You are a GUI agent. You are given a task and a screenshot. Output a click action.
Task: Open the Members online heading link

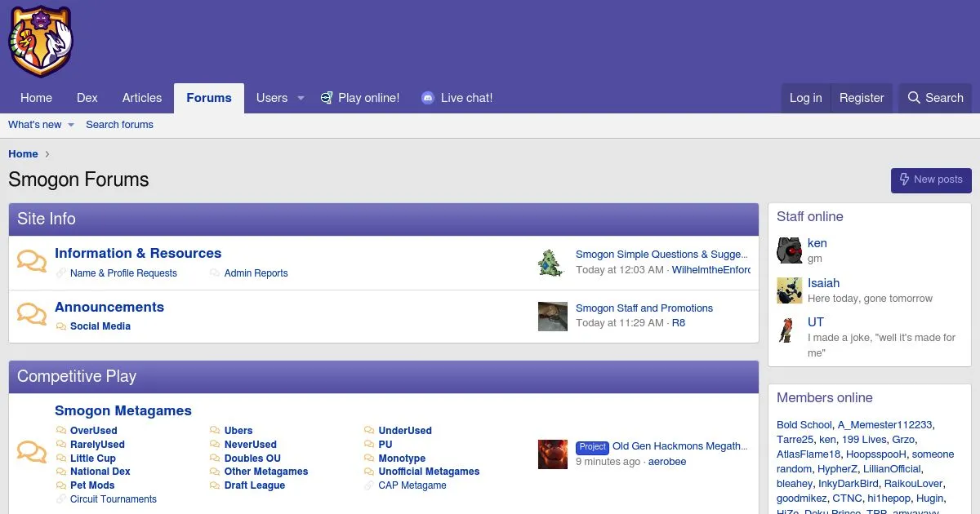tap(825, 398)
